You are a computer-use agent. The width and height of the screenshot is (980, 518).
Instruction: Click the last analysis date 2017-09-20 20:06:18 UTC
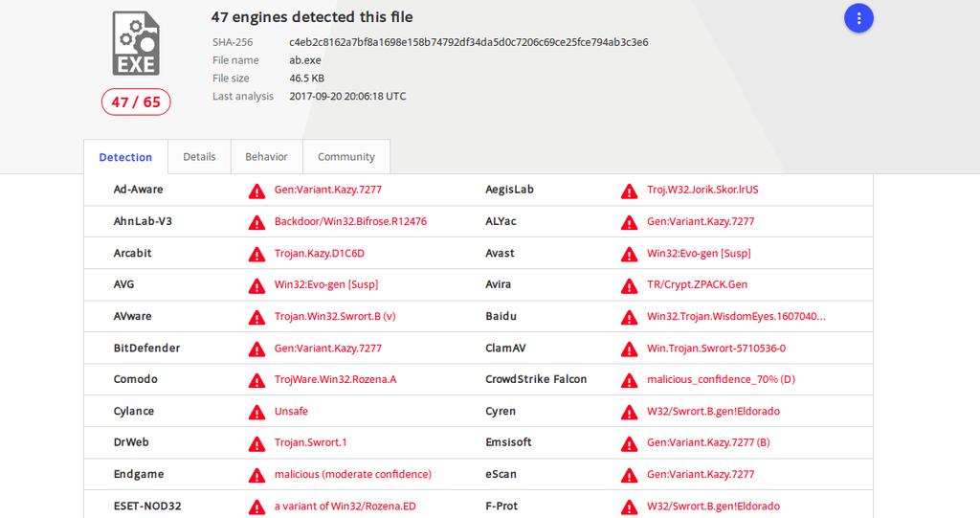[347, 97]
